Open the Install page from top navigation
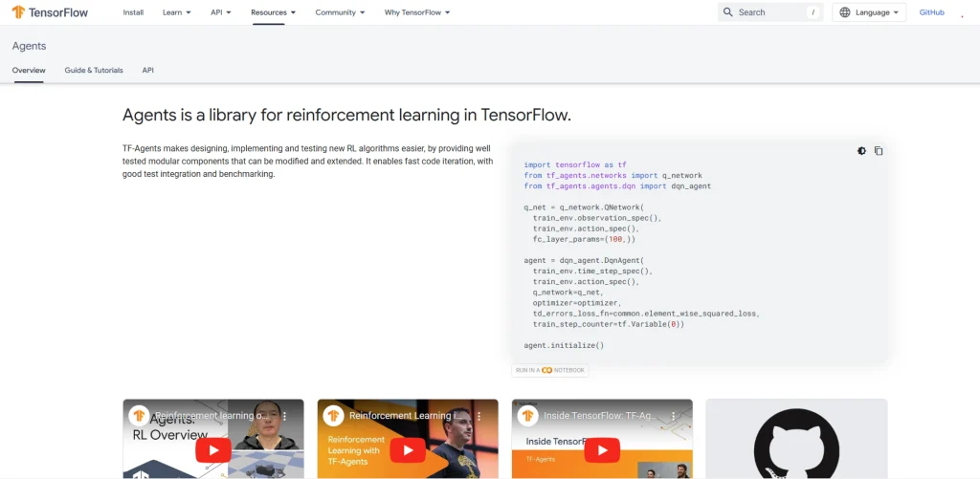This screenshot has width=980, height=479. pyautogui.click(x=133, y=12)
